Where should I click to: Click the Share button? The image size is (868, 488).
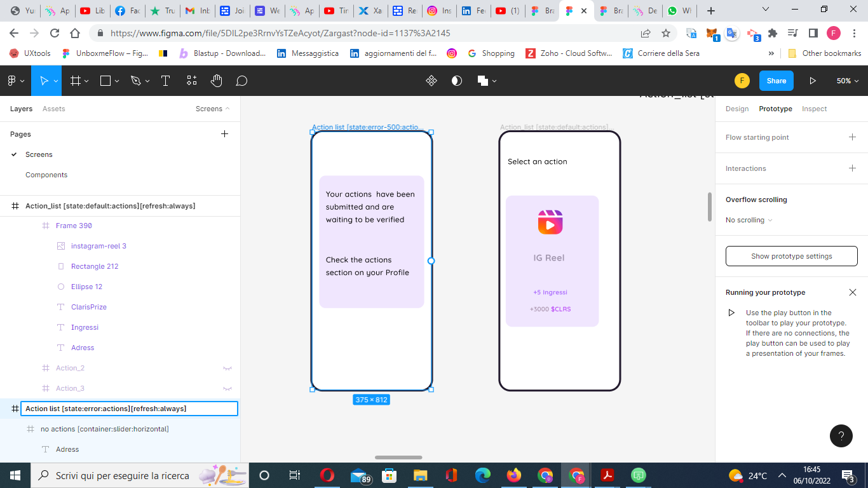776,81
